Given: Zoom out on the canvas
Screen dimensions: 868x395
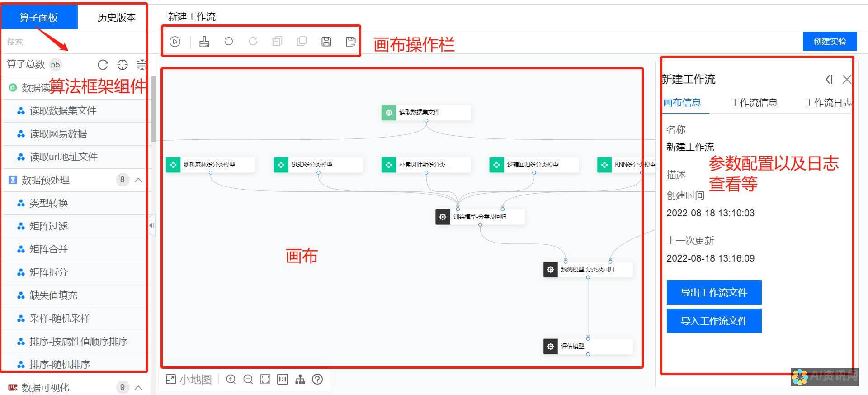Looking at the screenshot, I should [x=248, y=379].
